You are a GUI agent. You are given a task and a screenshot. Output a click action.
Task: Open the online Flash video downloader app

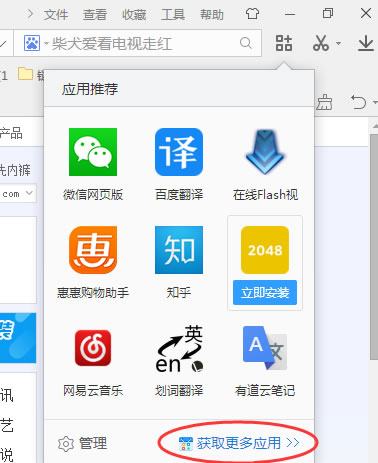[x=265, y=152]
